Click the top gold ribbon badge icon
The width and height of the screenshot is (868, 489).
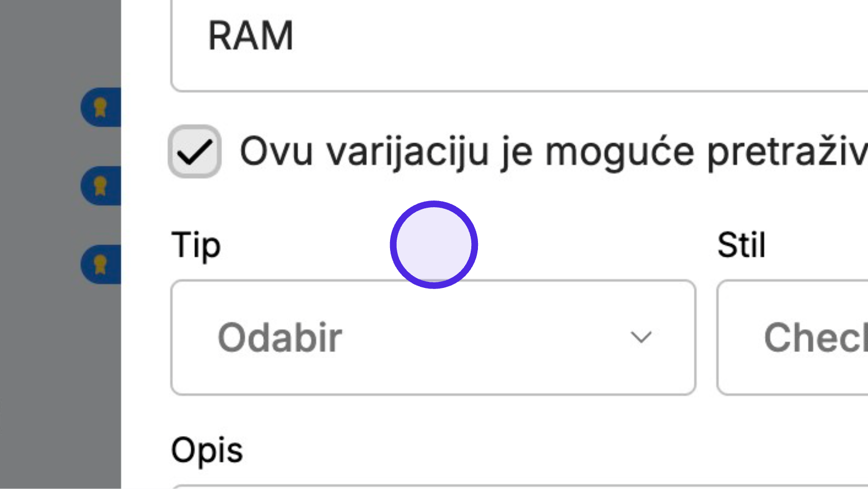[x=100, y=107]
